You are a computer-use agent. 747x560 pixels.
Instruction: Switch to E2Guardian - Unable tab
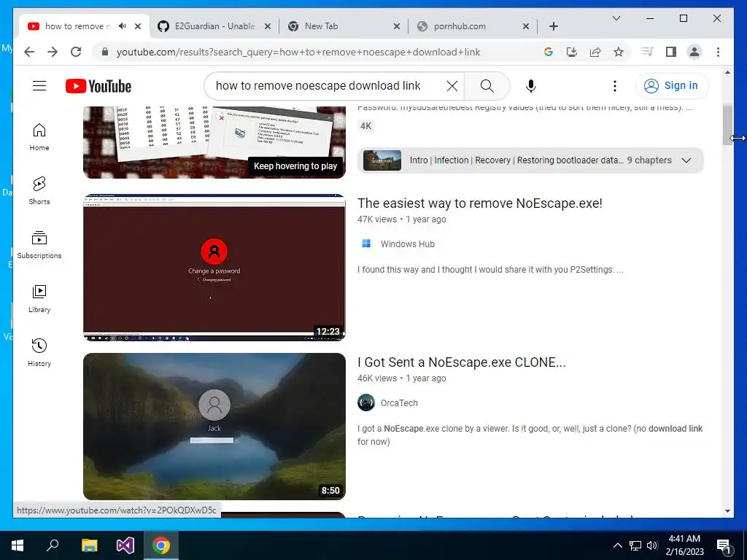[214, 26]
